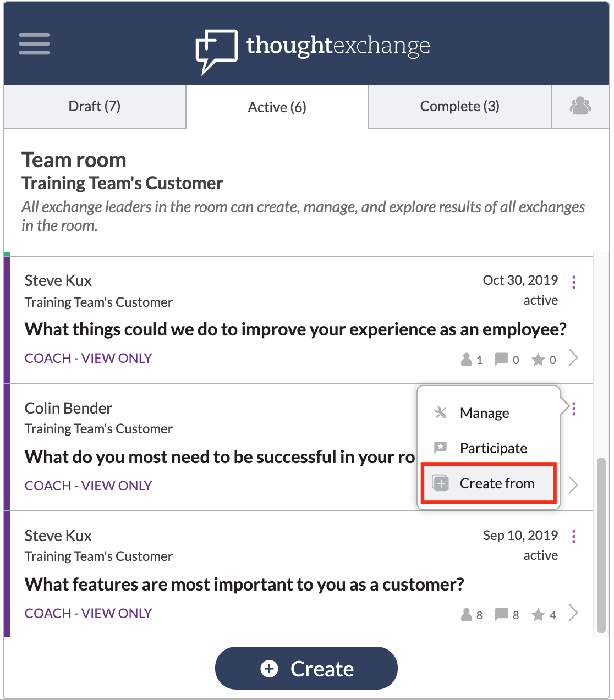Click thoughts bubble icon on customer features exchange
The height and width of the screenshot is (700, 614).
[x=501, y=614]
